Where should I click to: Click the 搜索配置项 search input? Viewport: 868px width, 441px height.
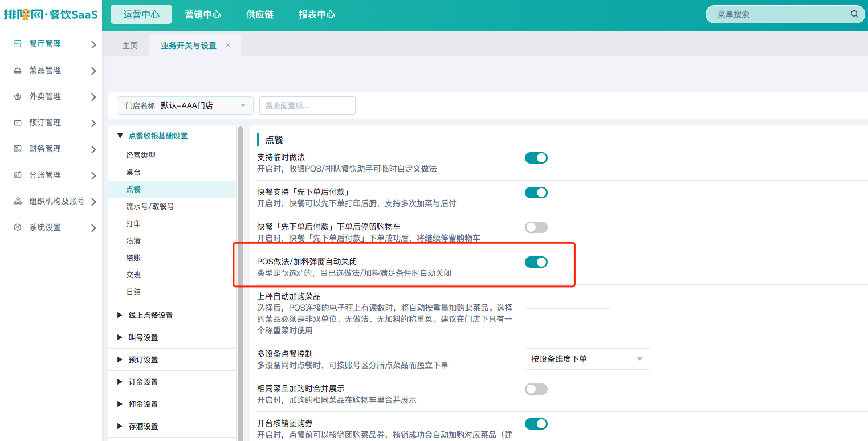(x=307, y=105)
